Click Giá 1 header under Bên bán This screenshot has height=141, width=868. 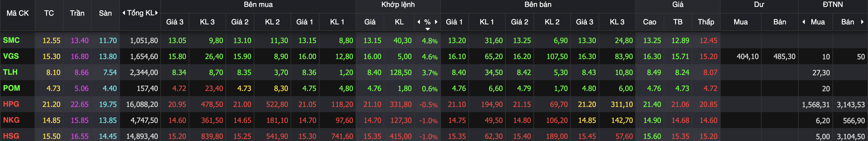click(x=454, y=22)
